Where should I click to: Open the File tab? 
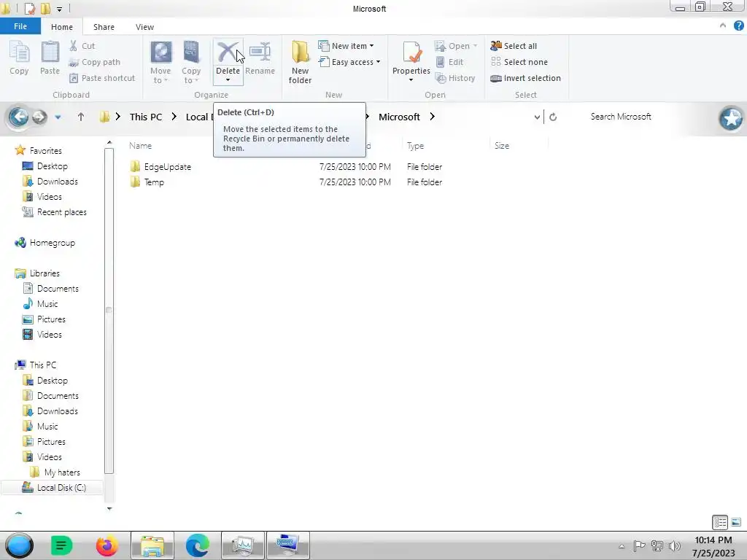[x=20, y=27]
